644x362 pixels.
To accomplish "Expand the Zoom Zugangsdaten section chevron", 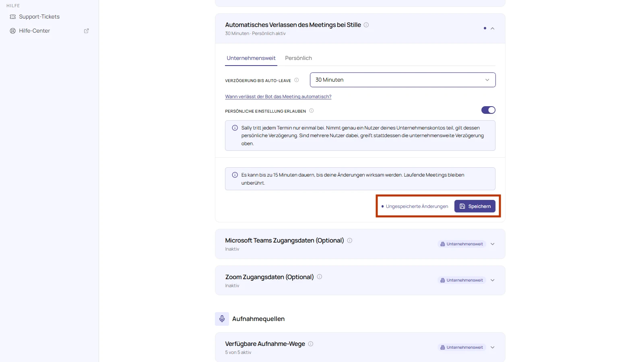I will (492, 280).
